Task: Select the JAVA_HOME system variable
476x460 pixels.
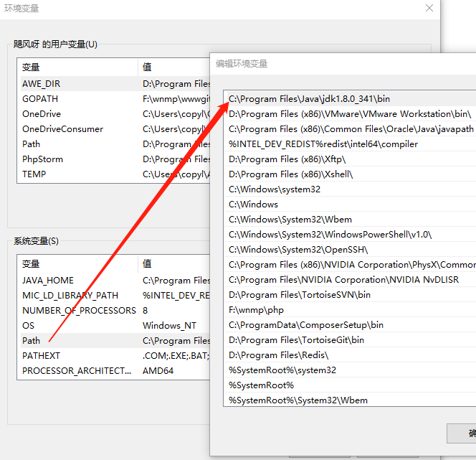Action: (x=48, y=281)
